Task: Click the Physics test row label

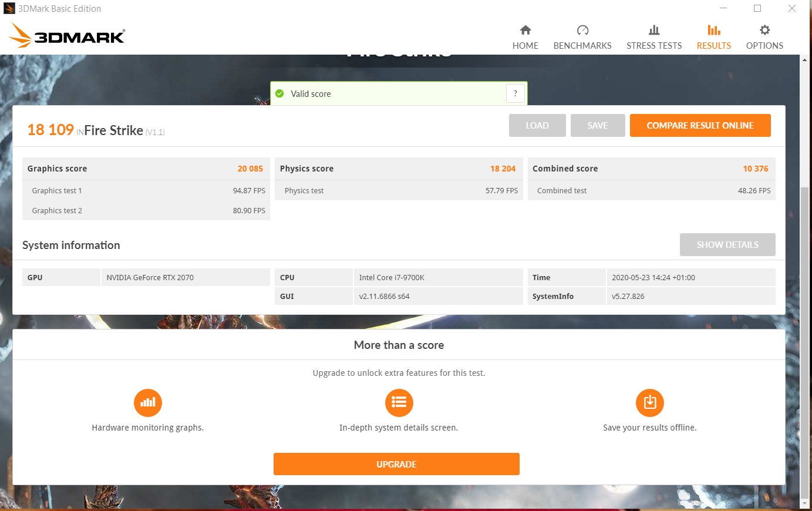Action: 304,190
